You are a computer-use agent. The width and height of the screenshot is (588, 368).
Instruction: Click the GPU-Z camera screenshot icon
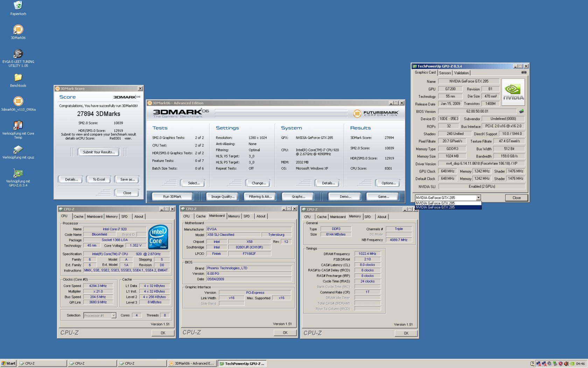pos(524,72)
